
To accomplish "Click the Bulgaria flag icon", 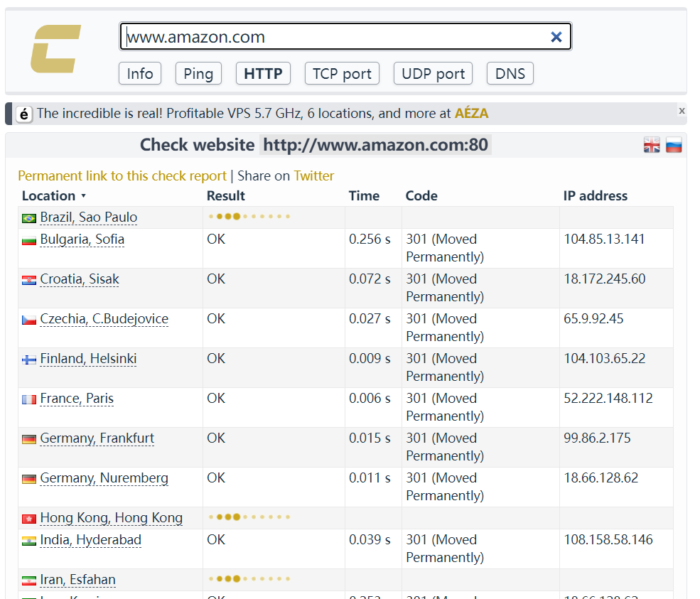I will tap(29, 241).
